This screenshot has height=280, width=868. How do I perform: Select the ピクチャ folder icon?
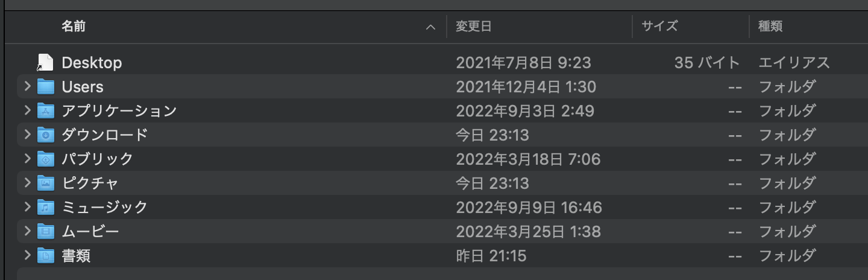[46, 183]
